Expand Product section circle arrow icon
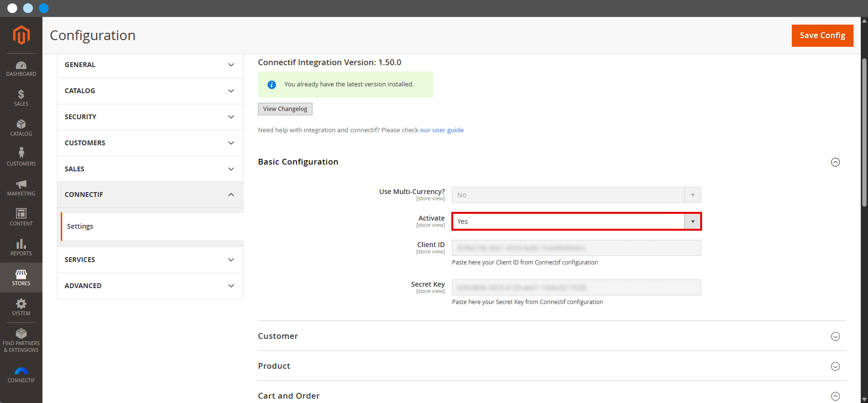 pos(835,366)
